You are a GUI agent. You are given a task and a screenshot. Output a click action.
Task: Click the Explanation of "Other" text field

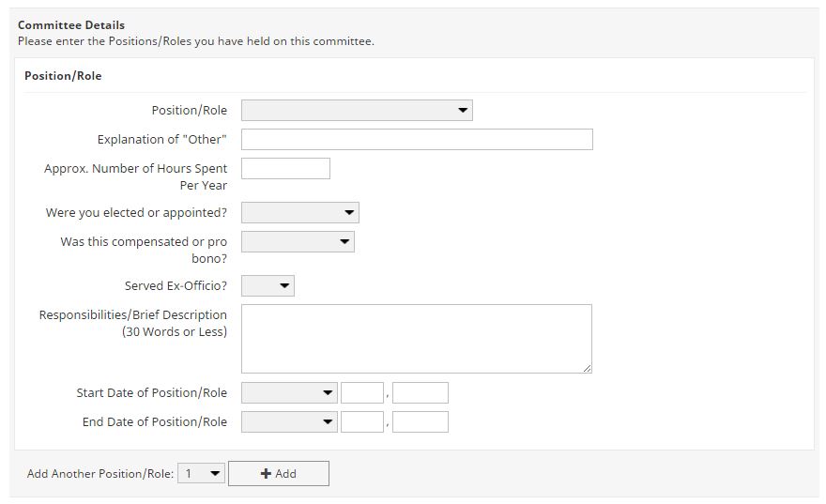[x=417, y=140]
